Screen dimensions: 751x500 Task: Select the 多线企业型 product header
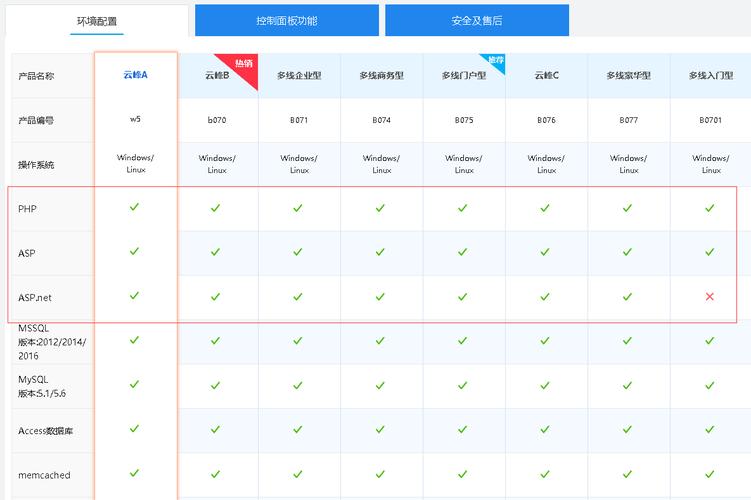point(299,75)
